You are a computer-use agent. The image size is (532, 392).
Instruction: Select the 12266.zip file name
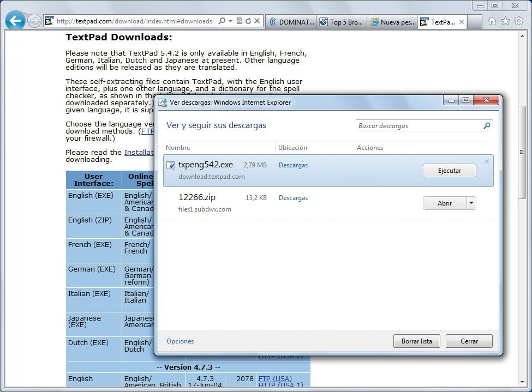tap(197, 197)
